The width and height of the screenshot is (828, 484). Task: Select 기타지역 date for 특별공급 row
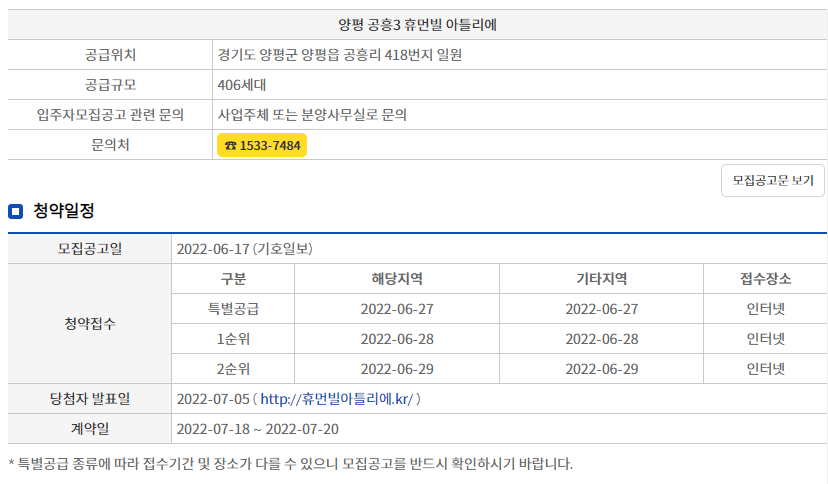[601, 309]
